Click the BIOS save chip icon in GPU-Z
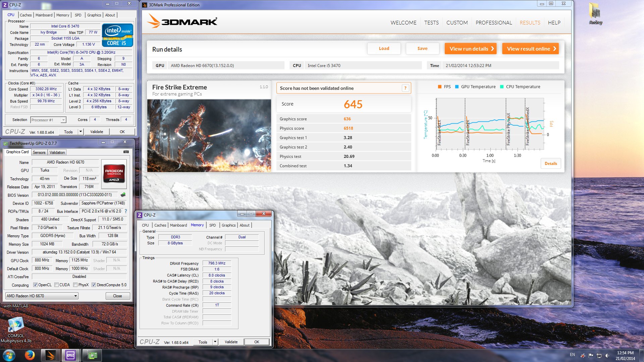Viewport: 644px width, 362px height. click(123, 195)
